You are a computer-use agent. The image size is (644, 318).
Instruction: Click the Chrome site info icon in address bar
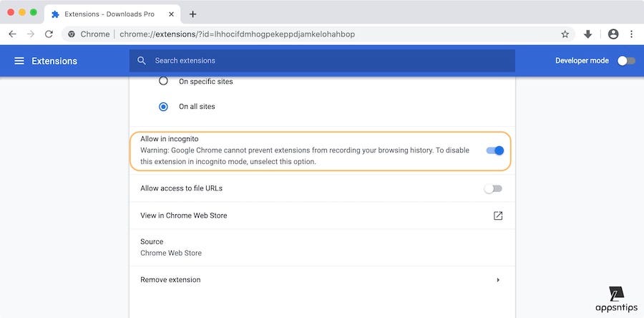tap(72, 34)
